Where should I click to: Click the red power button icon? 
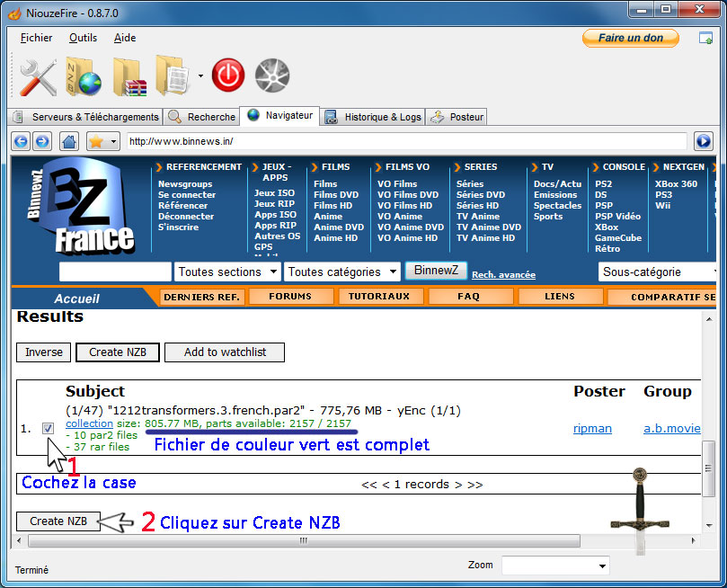point(228,76)
